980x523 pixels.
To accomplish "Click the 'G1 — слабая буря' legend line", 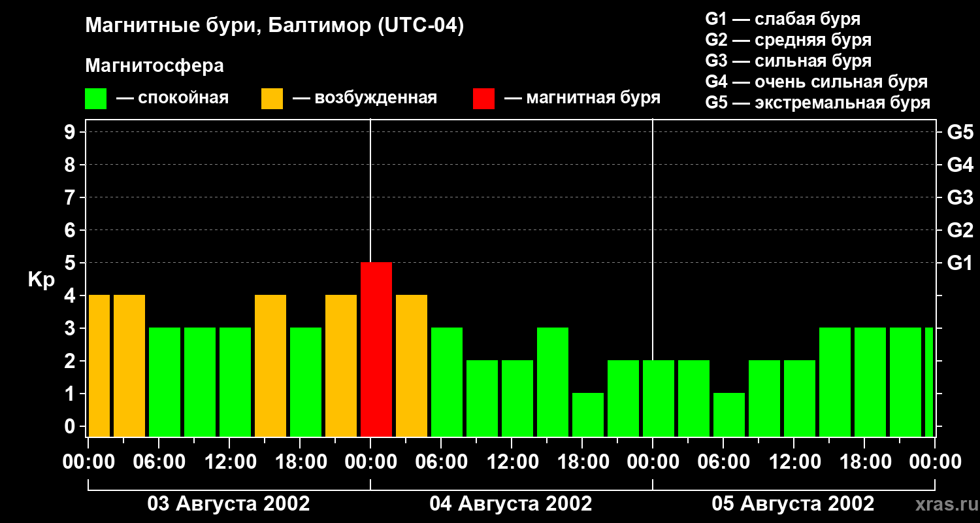I will pos(783,19).
